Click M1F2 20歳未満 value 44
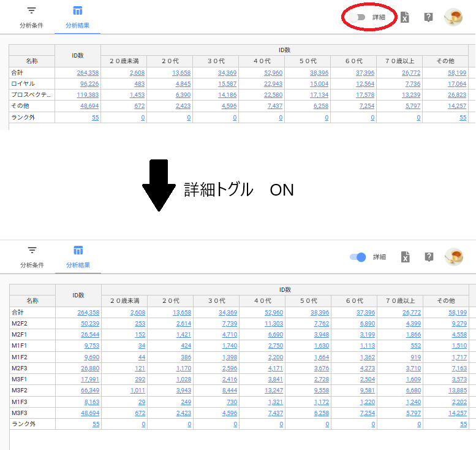This screenshot has height=450, width=476. coord(142,357)
